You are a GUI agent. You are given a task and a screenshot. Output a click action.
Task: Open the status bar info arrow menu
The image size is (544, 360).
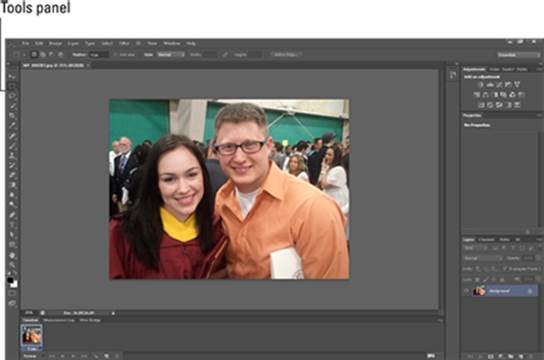pyautogui.click(x=113, y=313)
